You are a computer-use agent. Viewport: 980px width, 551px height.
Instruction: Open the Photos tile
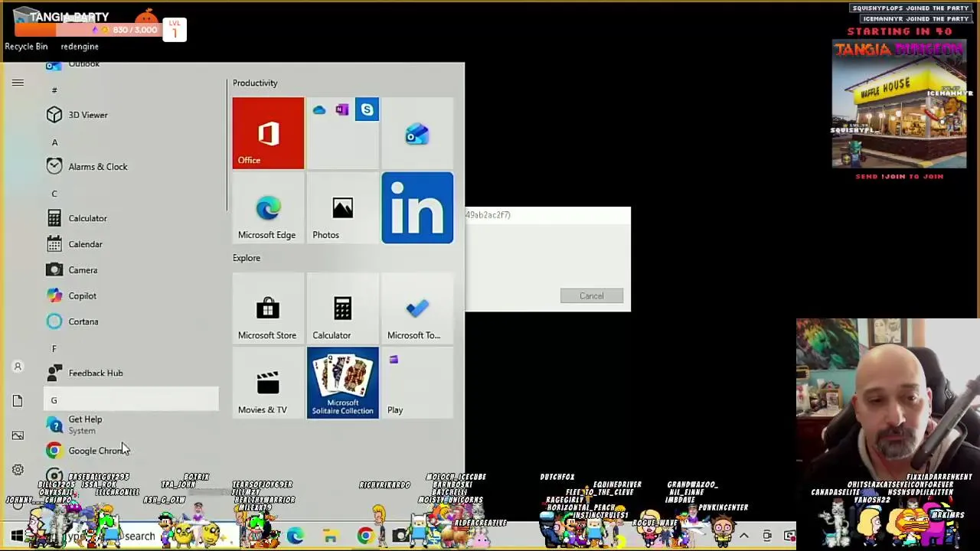(x=342, y=208)
